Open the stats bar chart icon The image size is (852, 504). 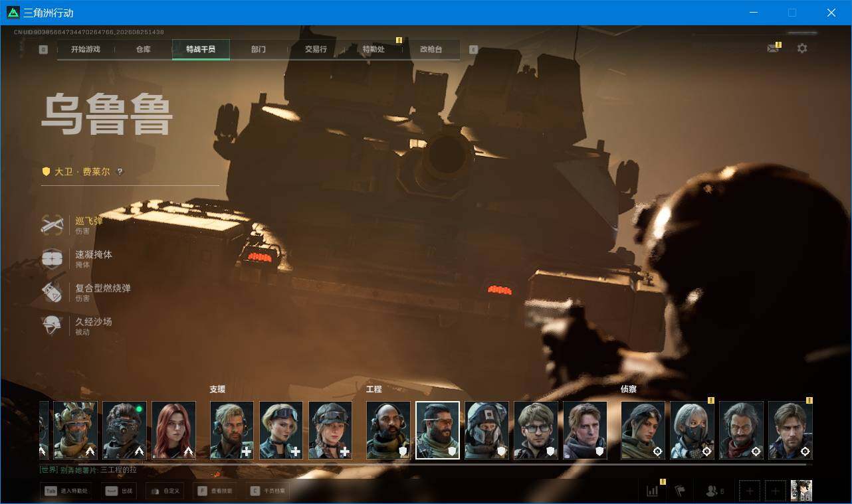(653, 491)
